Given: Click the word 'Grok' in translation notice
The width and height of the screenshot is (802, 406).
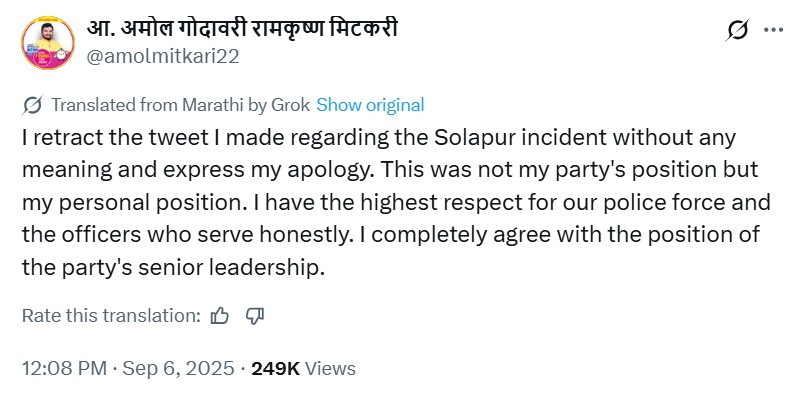Looking at the screenshot, I should tap(290, 105).
